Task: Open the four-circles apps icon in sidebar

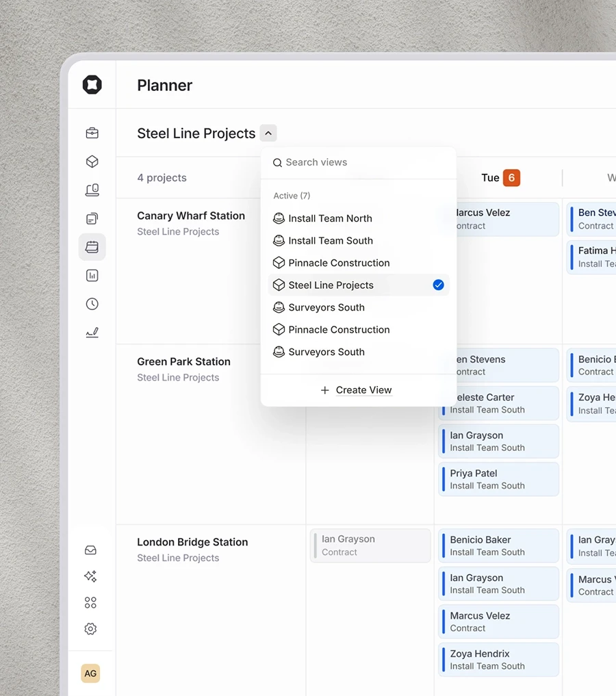Action: 90,602
